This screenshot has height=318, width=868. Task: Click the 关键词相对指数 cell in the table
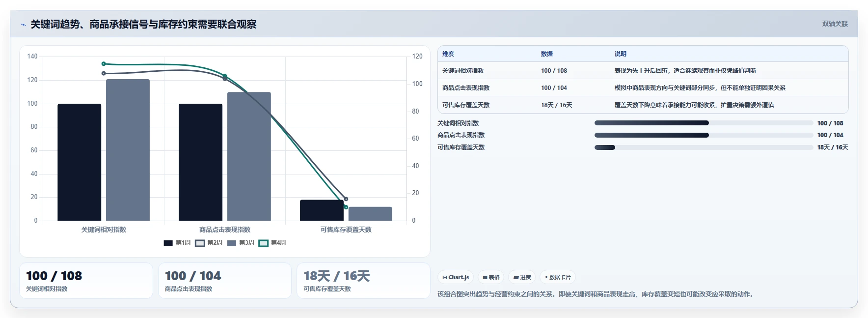[x=463, y=71]
